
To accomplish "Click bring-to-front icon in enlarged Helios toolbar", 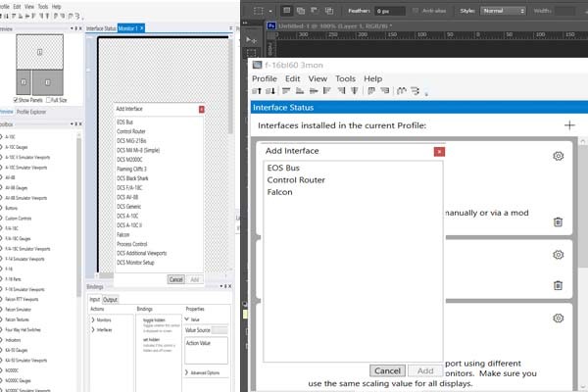I will tap(257, 91).
